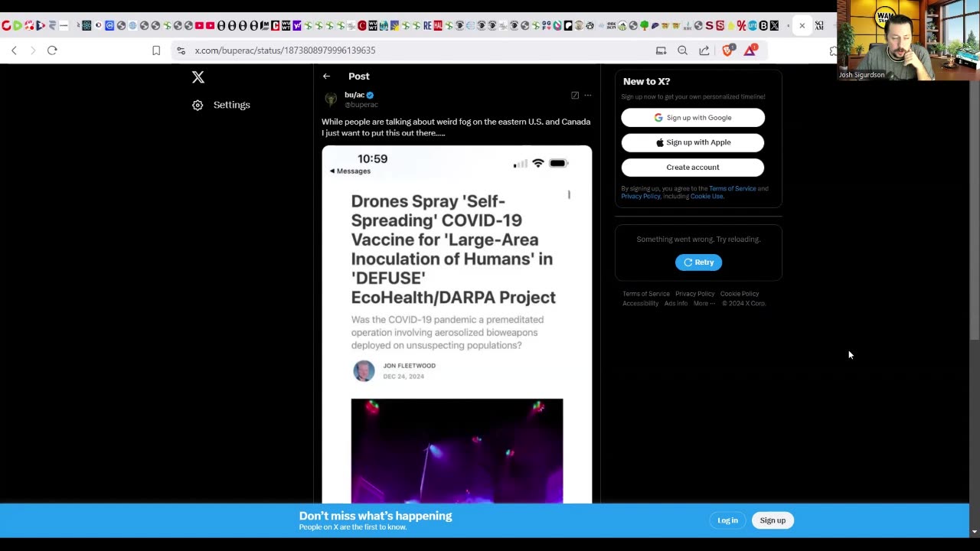The height and width of the screenshot is (551, 980).
Task: Click the Josh Sigurdson webcam overlay
Action: click(x=908, y=40)
